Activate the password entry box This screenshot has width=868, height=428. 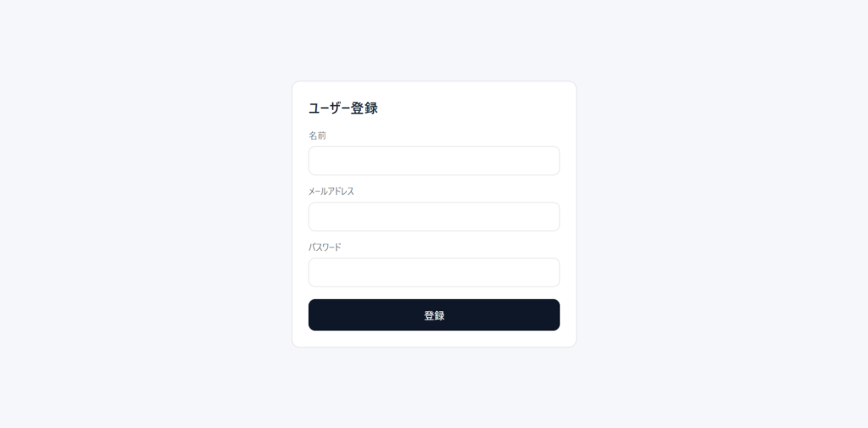pyautogui.click(x=434, y=273)
